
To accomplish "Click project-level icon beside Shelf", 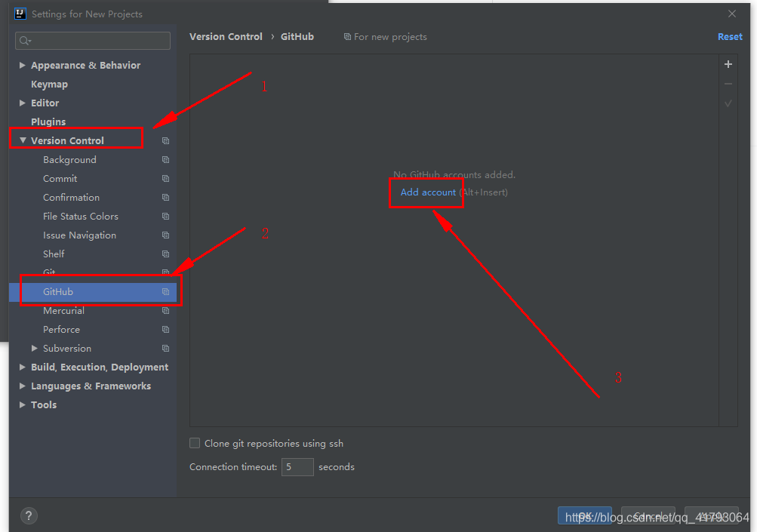I will [165, 254].
